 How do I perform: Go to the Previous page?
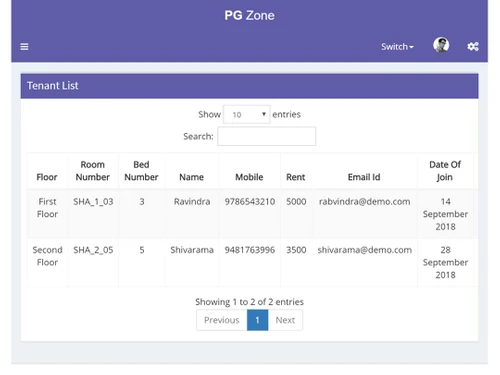click(222, 320)
